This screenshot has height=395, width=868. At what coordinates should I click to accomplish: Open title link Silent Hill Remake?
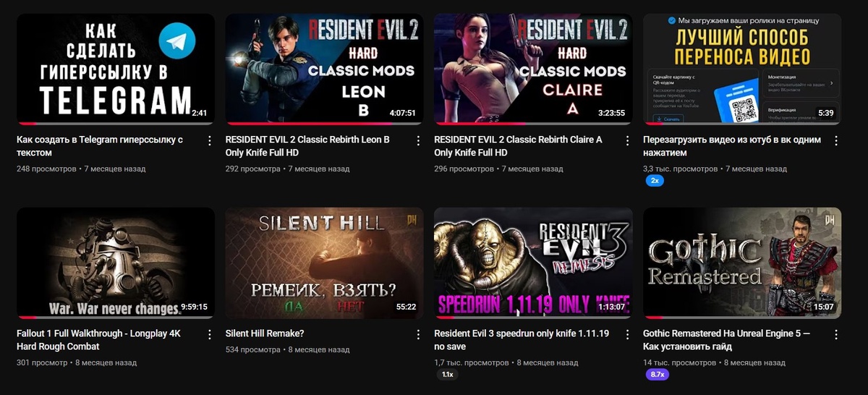(x=265, y=334)
